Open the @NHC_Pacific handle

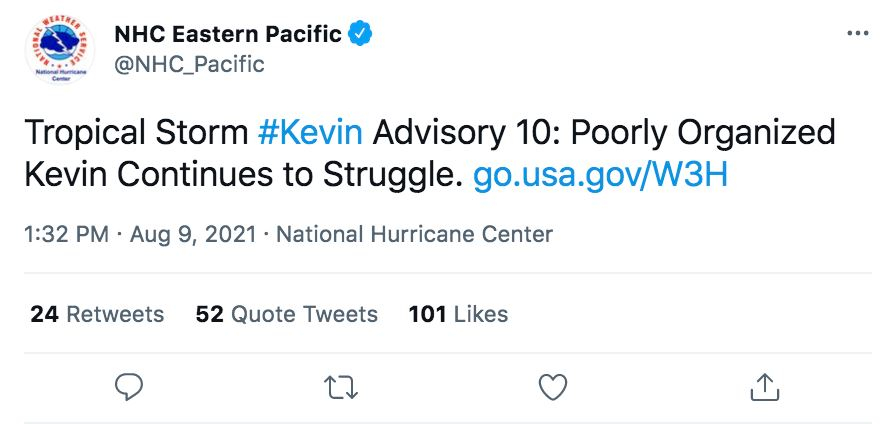coord(189,65)
